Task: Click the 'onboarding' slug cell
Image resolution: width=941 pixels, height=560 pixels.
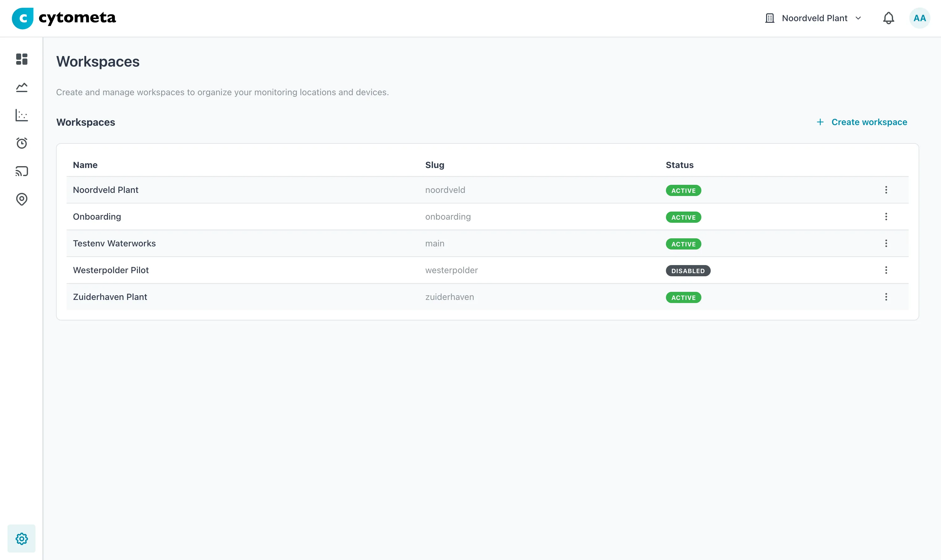Action: coord(448,217)
